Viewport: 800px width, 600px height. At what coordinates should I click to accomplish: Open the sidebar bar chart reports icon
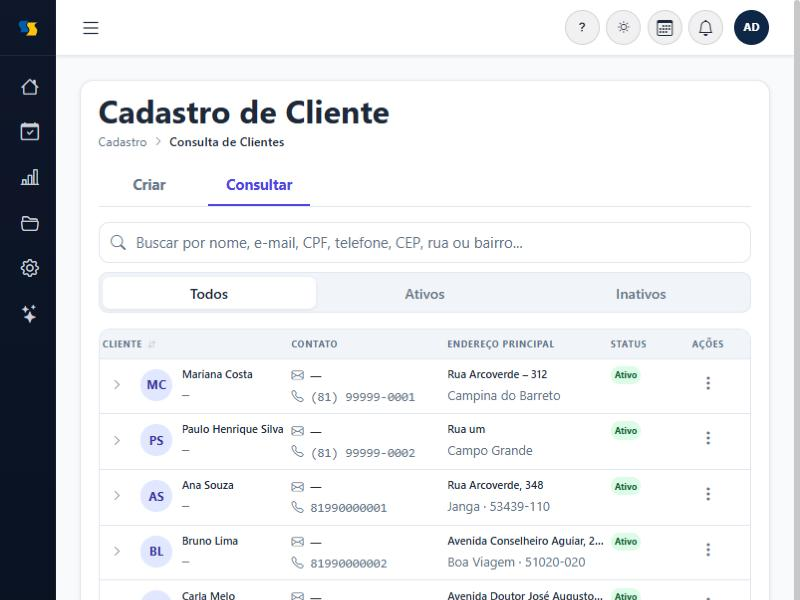coord(30,177)
